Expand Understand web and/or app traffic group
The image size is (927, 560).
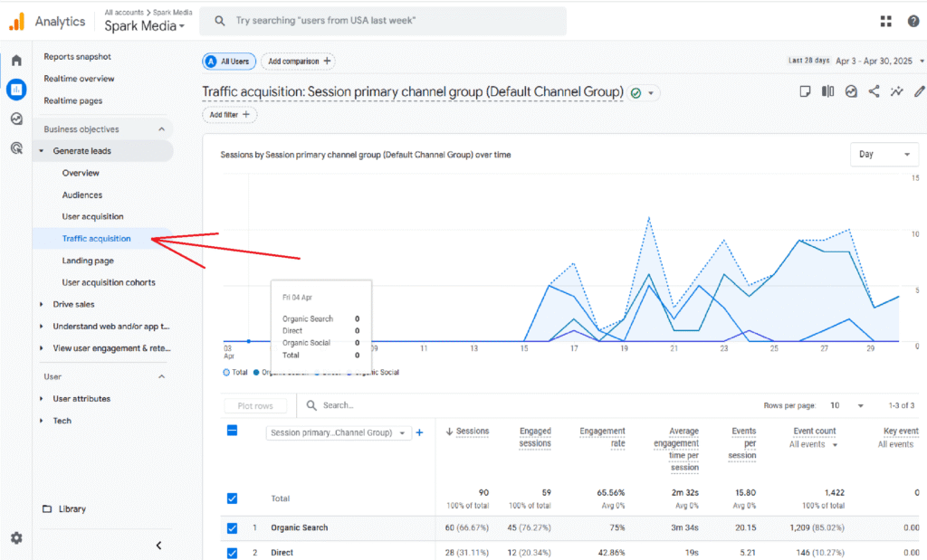pyautogui.click(x=41, y=327)
